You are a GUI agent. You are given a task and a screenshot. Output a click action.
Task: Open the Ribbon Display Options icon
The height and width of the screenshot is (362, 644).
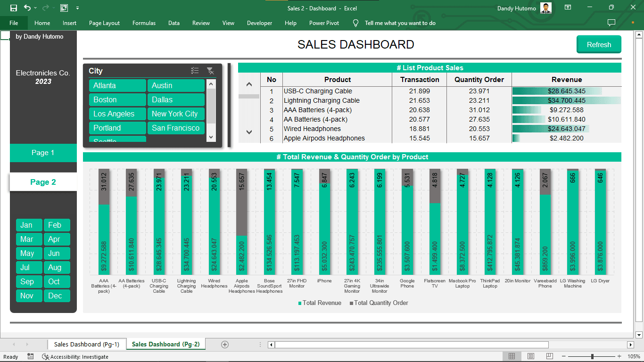click(568, 8)
